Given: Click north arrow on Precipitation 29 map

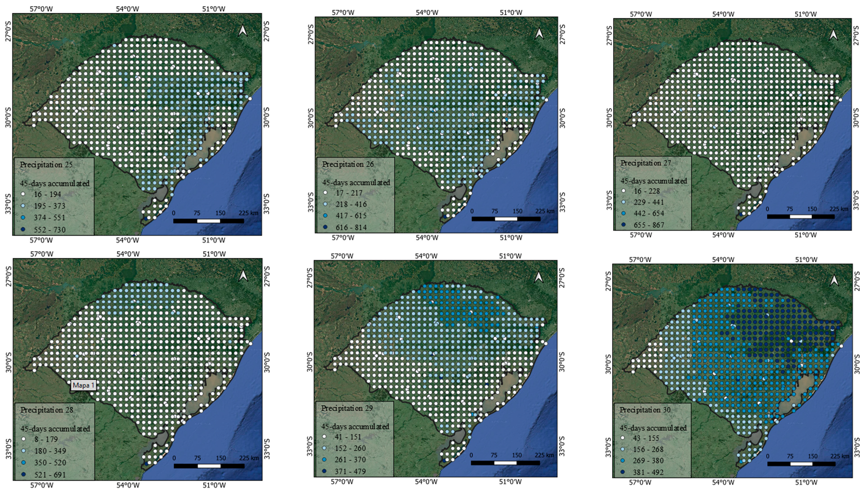Looking at the screenshot, I should [x=539, y=277].
